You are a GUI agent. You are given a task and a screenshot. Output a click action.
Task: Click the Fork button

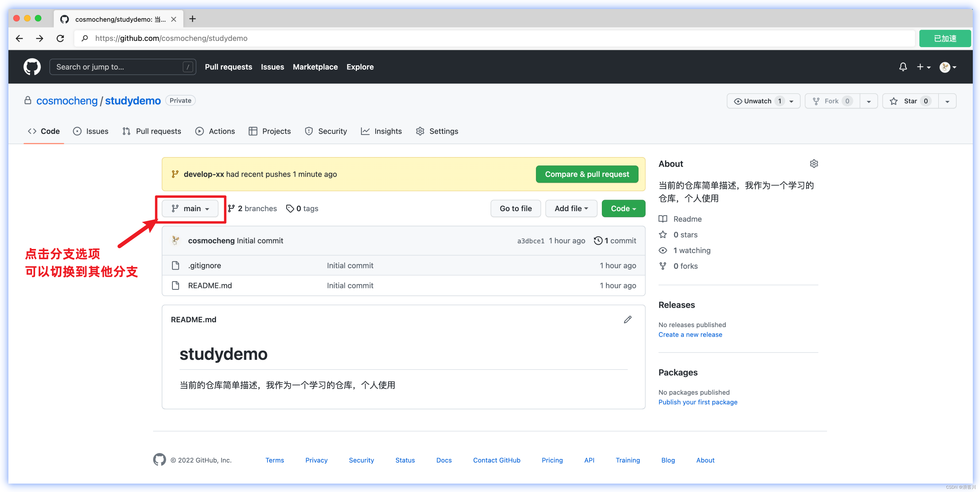coord(832,101)
